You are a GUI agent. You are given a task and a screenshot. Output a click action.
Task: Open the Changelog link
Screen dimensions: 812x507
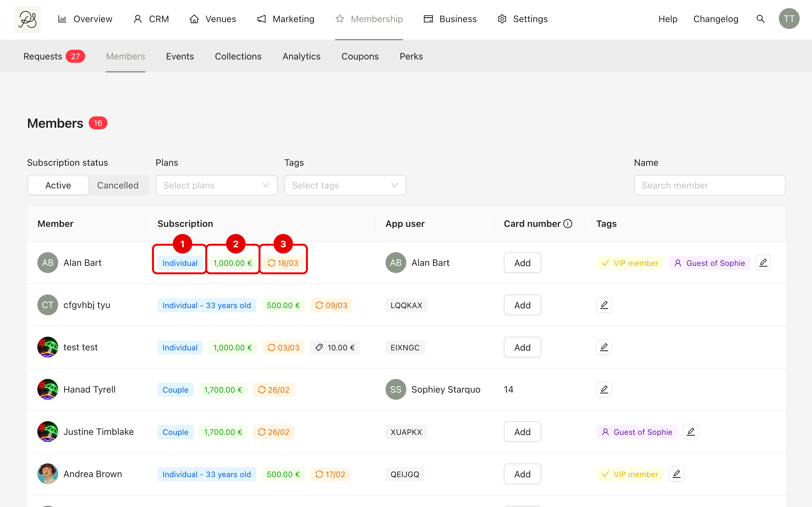716,19
